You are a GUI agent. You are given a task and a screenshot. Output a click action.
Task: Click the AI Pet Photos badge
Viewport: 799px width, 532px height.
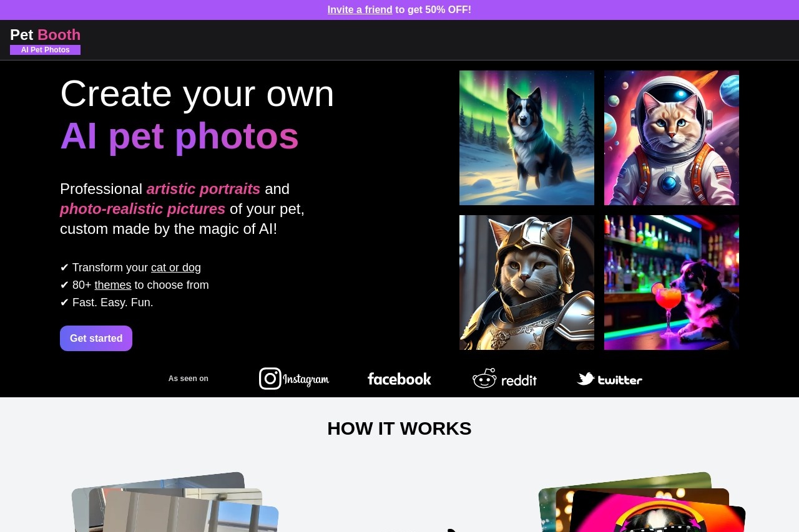(45, 50)
